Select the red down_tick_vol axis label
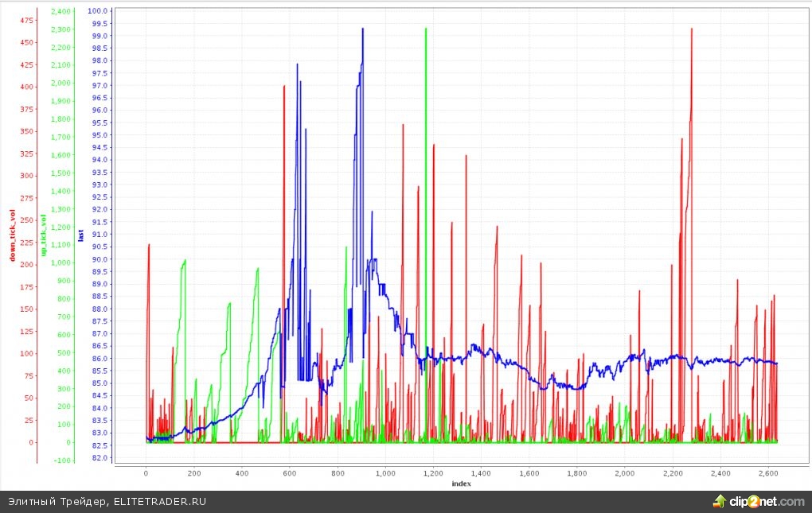Image resolution: width=812 pixels, height=513 pixels. tap(12, 235)
